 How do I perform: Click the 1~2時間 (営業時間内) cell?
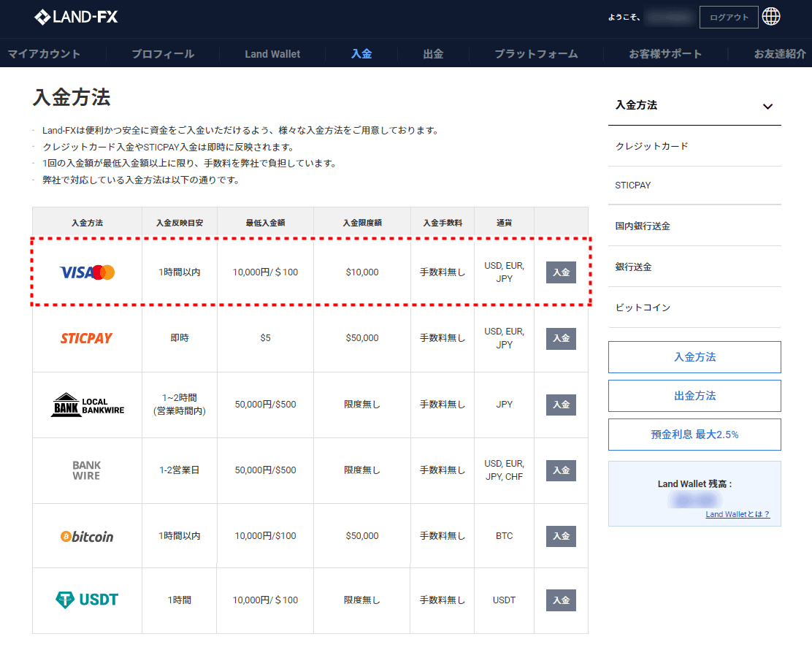pos(180,405)
